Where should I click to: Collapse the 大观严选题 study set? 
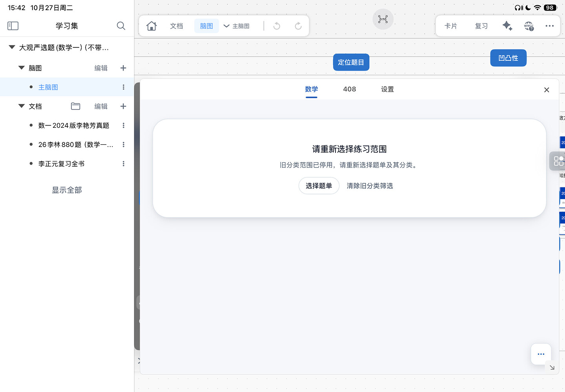(x=12, y=47)
